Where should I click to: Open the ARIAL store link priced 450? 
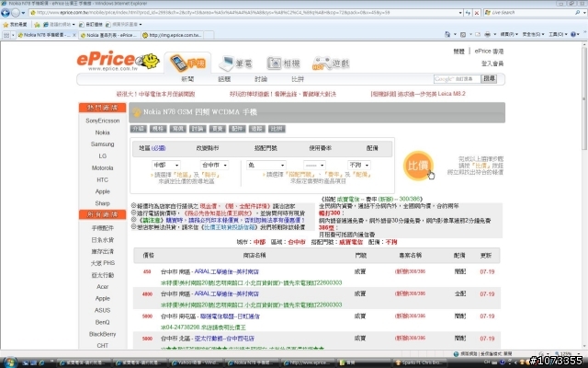click(227, 271)
